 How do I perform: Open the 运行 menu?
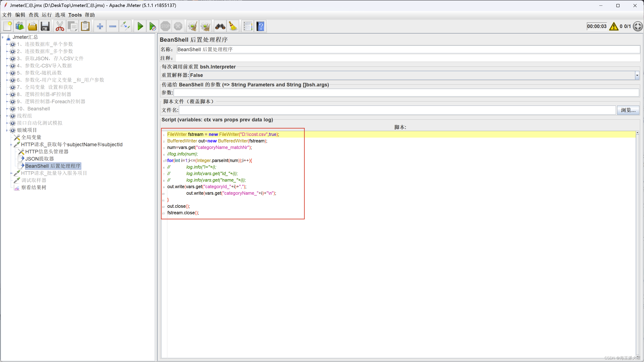click(x=47, y=15)
